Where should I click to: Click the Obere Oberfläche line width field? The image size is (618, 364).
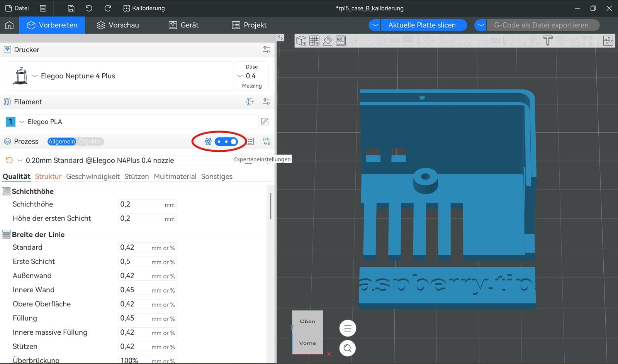pos(147,304)
